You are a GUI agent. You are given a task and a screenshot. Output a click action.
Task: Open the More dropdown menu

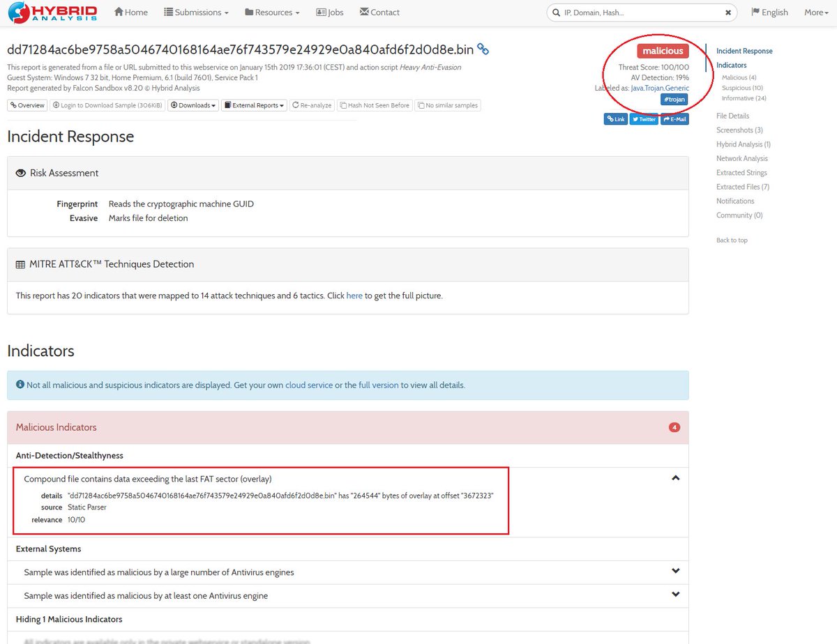816,13
